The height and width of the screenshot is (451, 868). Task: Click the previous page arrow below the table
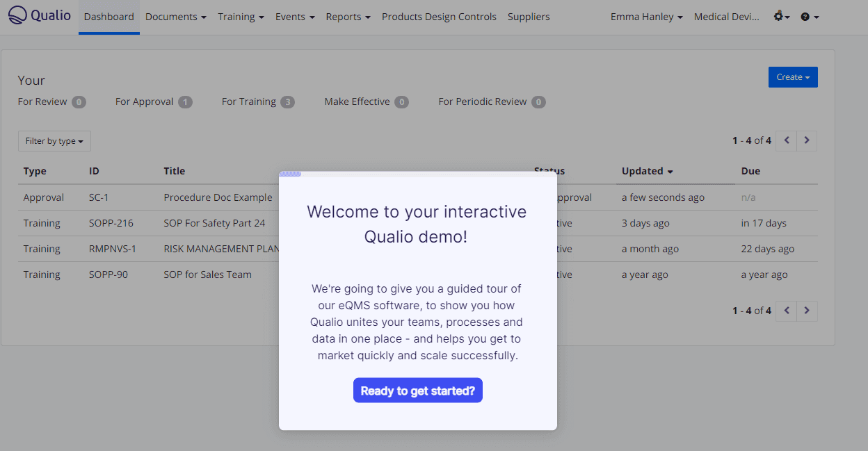click(x=786, y=311)
